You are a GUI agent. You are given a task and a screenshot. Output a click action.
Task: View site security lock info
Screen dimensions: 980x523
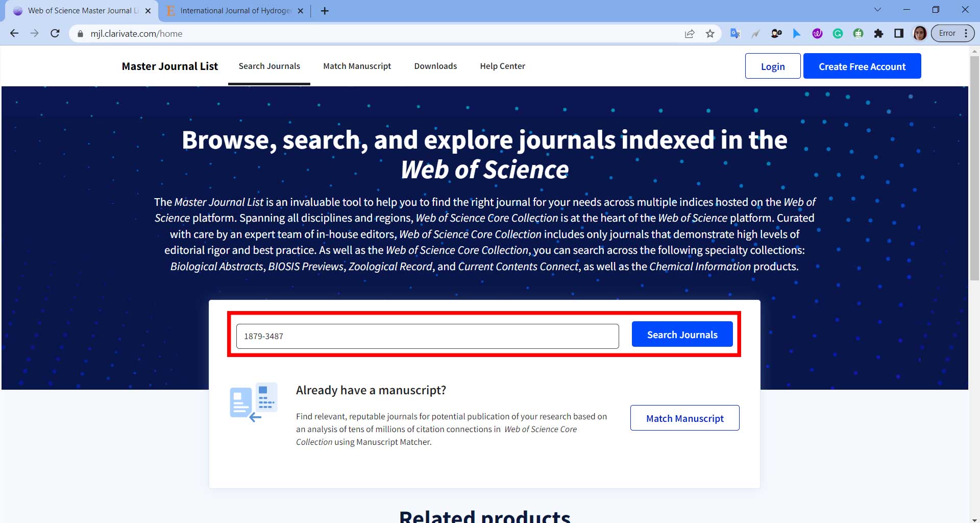click(80, 34)
